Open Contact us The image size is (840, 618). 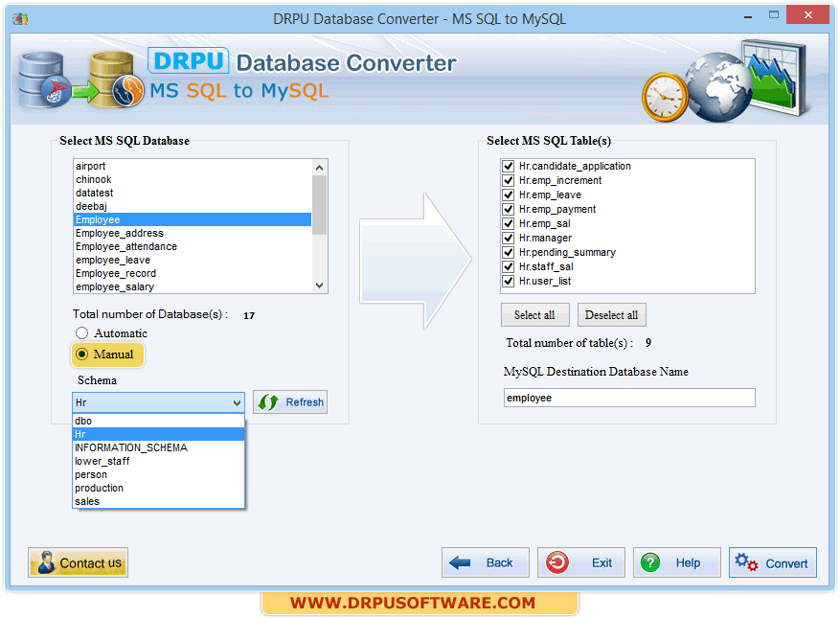pyautogui.click(x=79, y=562)
